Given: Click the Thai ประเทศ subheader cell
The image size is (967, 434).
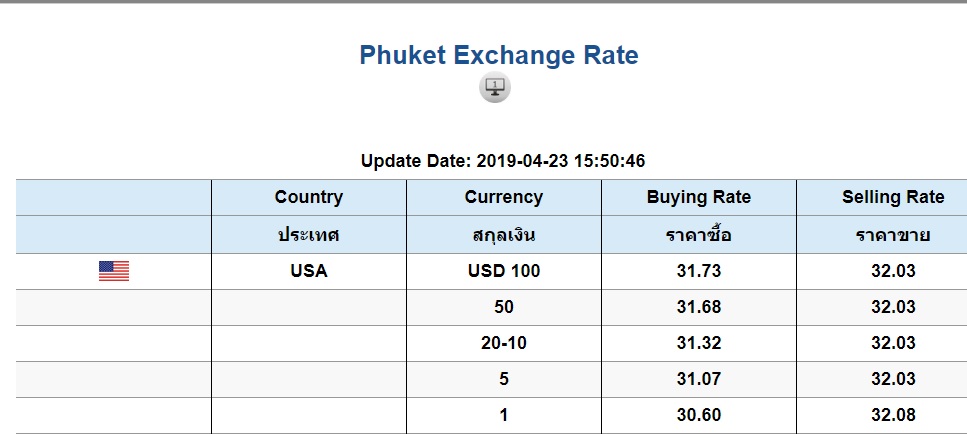Looking at the screenshot, I should 308,235.
